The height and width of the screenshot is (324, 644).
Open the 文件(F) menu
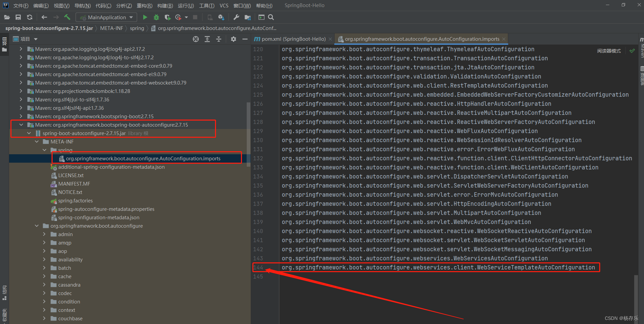21,5
